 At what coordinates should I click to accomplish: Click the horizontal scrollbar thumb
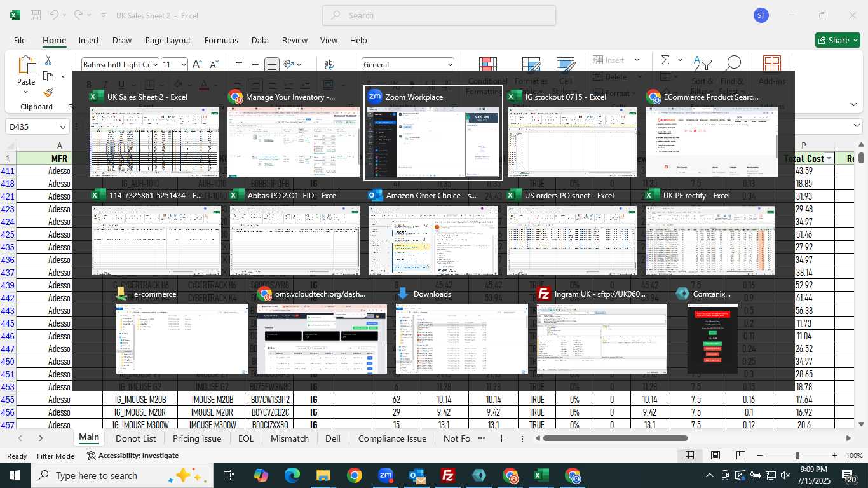tap(615, 438)
